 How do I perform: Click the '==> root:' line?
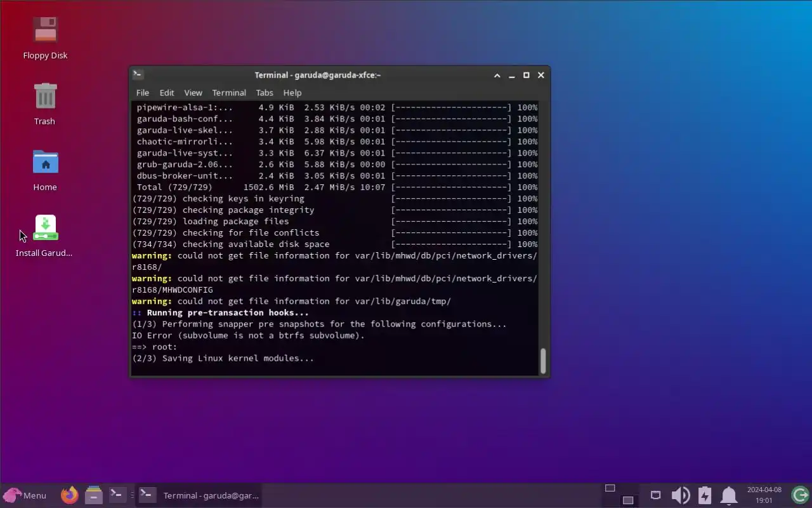pos(155,347)
